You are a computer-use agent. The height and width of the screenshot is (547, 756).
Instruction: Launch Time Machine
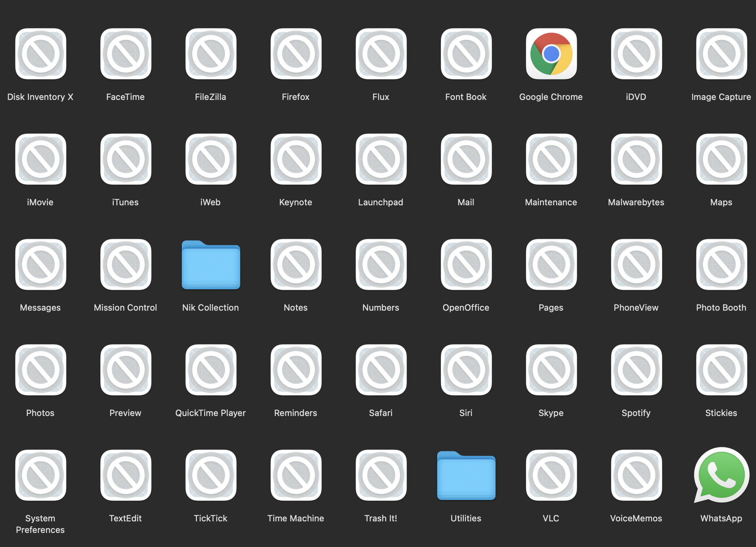[x=296, y=476]
